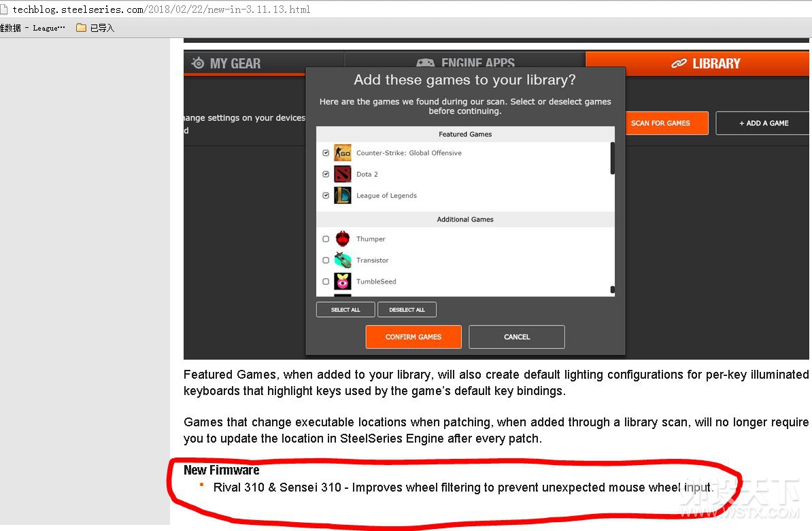The image size is (812, 531).
Task: Select the TumbleSeed label text
Action: click(x=376, y=281)
